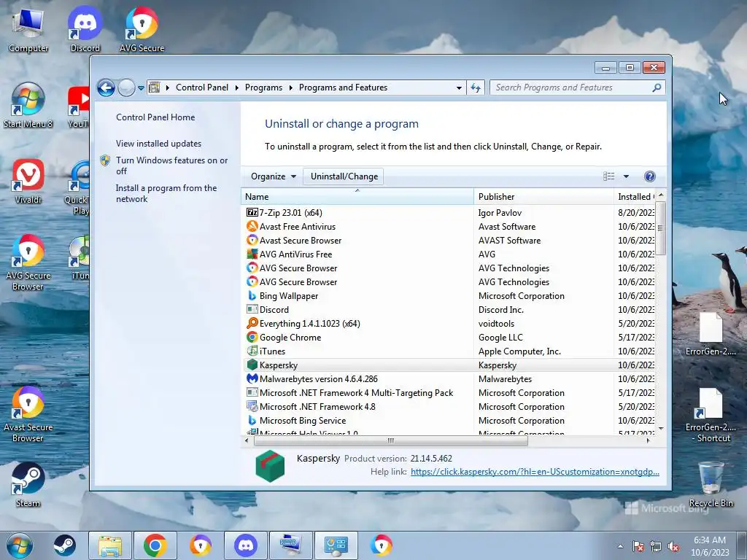Click the scroll down arrow of list
Screen dimensions: 747x560
coord(661,429)
